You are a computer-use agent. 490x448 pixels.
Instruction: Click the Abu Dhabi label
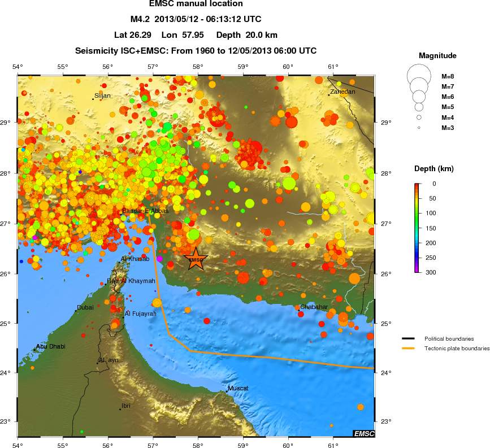(51, 346)
